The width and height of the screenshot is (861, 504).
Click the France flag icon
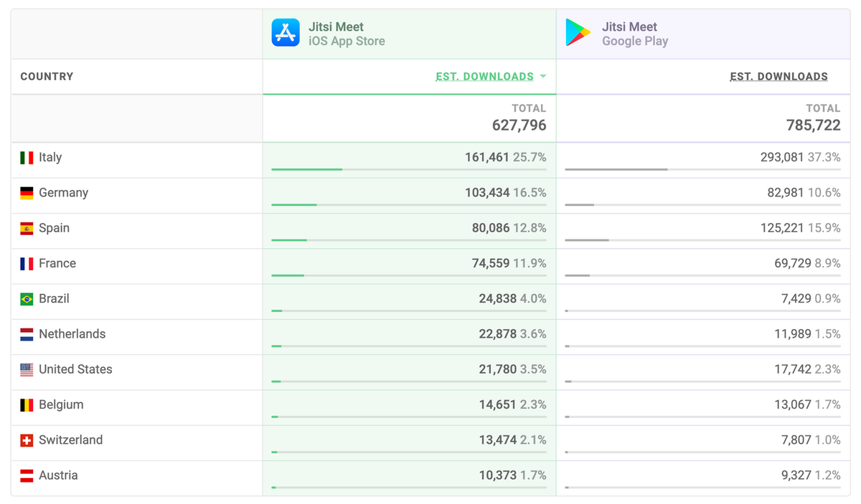(27, 264)
